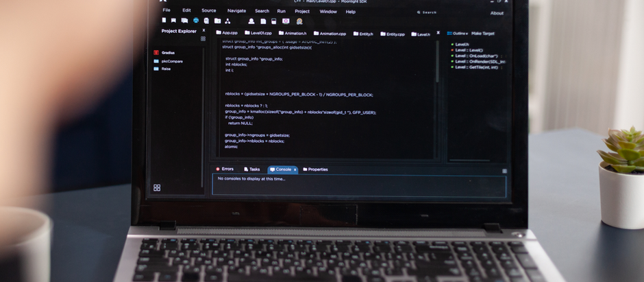Click the open folder toolbar icon

(x=217, y=21)
